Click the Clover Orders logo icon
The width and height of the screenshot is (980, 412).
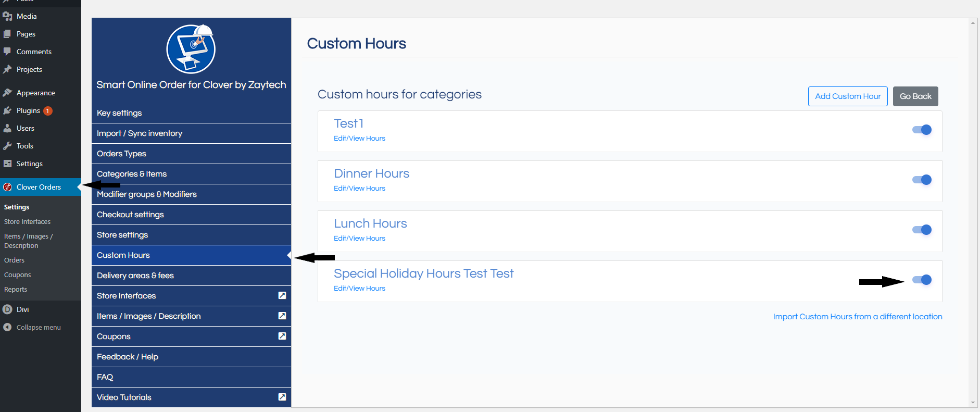coord(7,187)
